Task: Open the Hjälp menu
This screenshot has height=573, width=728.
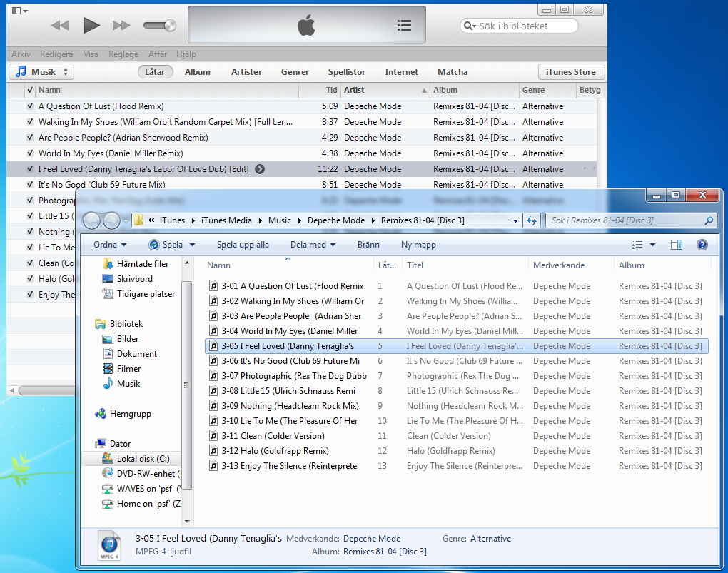Action: click(186, 54)
